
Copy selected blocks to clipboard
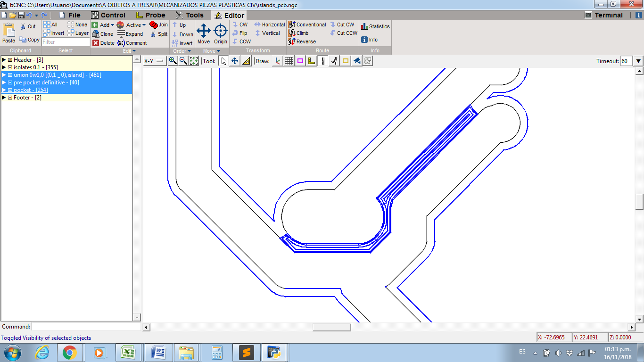30,40
